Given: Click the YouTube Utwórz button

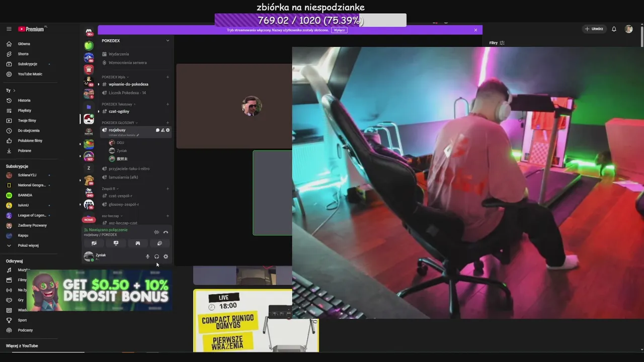Looking at the screenshot, I should pyautogui.click(x=594, y=29).
